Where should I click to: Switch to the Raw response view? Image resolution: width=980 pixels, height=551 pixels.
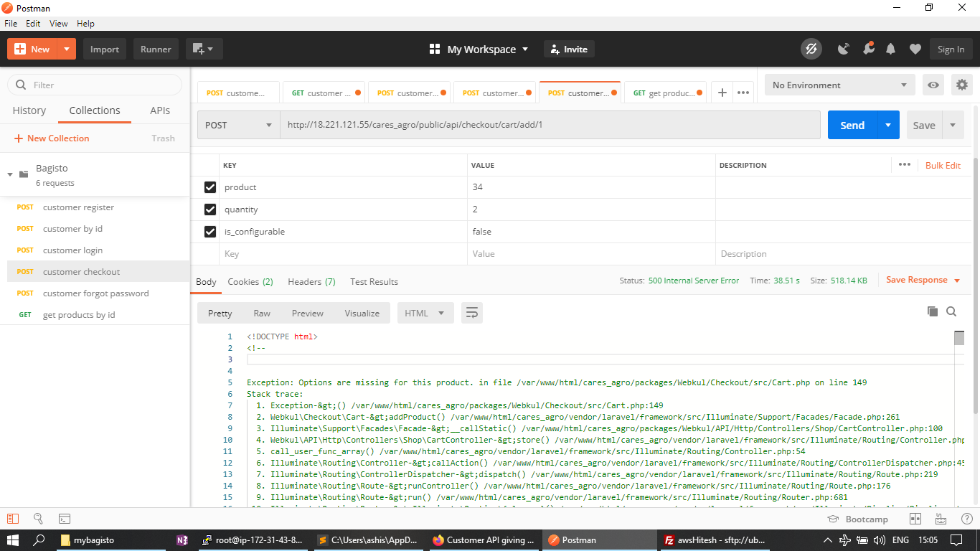pyautogui.click(x=262, y=313)
